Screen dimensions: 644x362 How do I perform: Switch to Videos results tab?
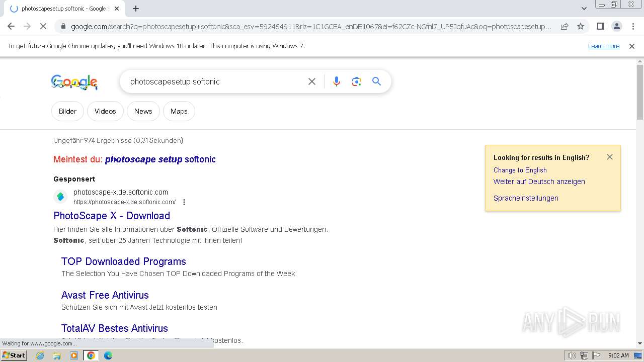click(105, 111)
